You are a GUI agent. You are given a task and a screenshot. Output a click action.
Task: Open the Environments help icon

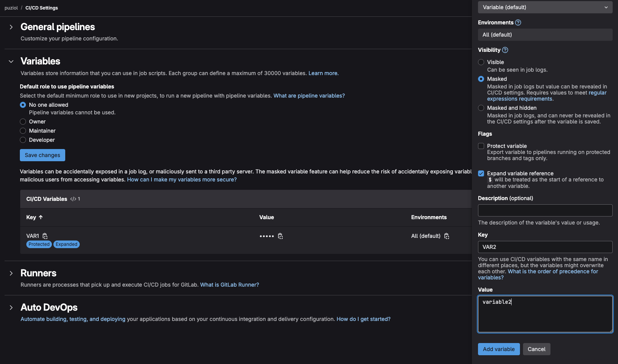[518, 22]
